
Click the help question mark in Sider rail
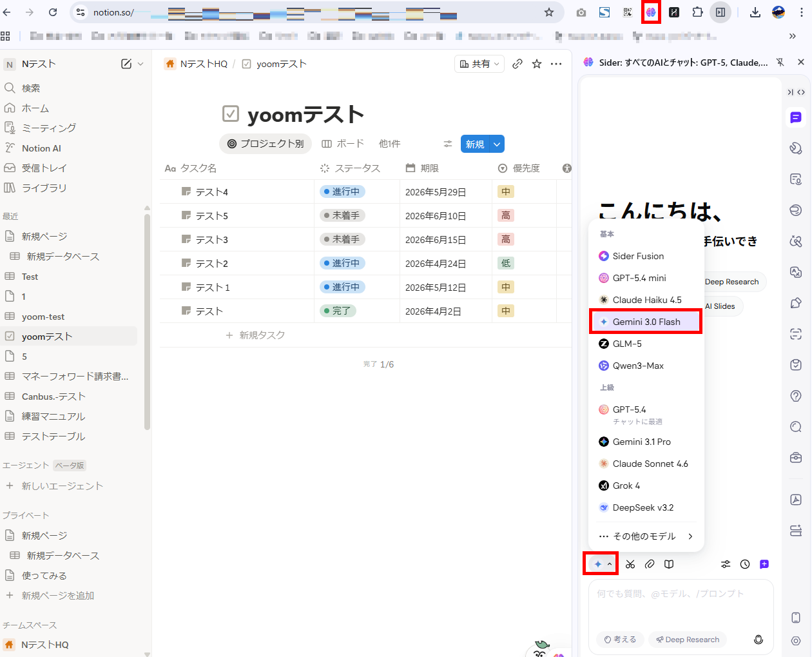coord(796,396)
